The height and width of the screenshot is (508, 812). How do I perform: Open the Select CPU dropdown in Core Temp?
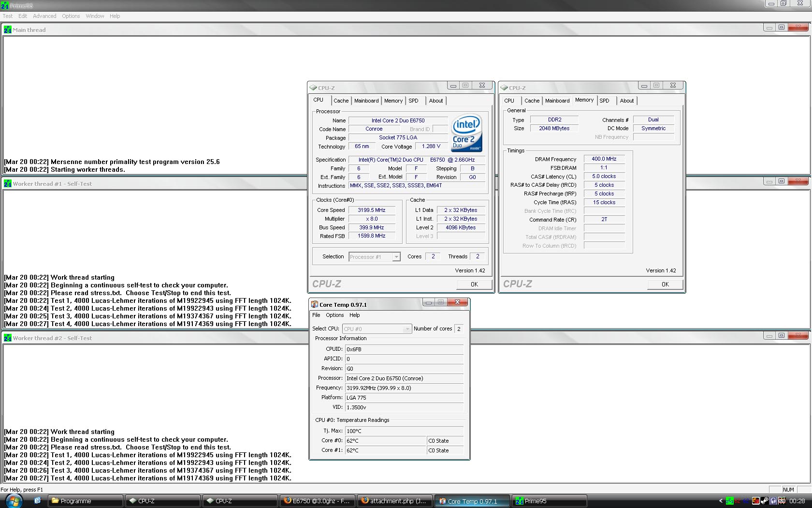[377, 329]
